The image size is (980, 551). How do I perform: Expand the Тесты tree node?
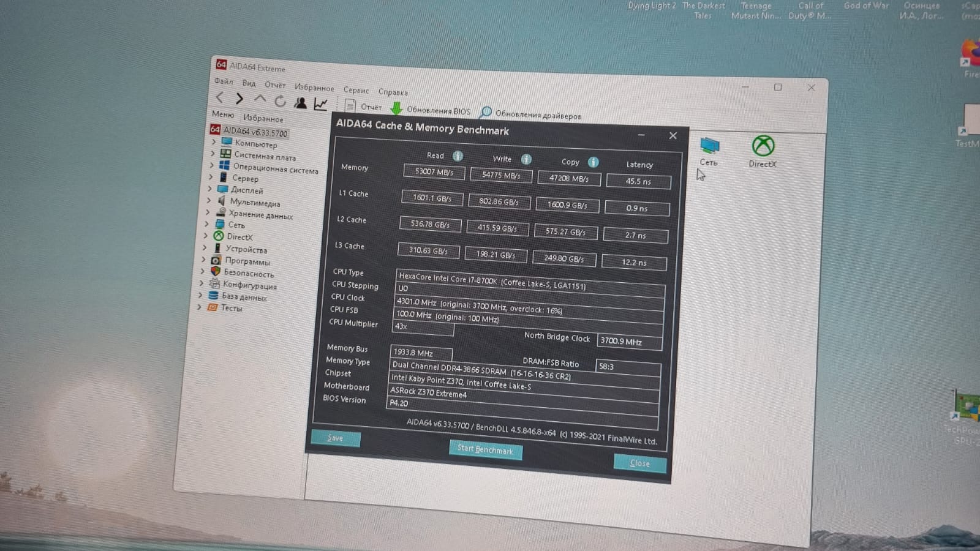[x=199, y=306]
